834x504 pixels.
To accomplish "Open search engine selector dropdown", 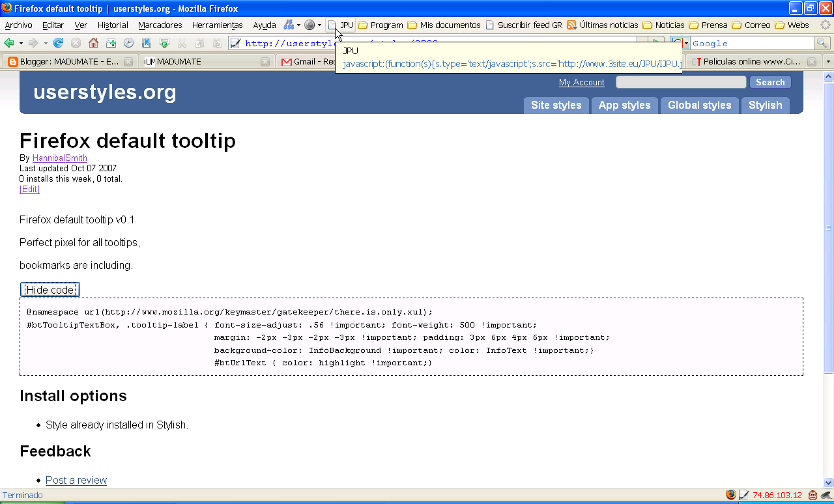I will coord(686,43).
